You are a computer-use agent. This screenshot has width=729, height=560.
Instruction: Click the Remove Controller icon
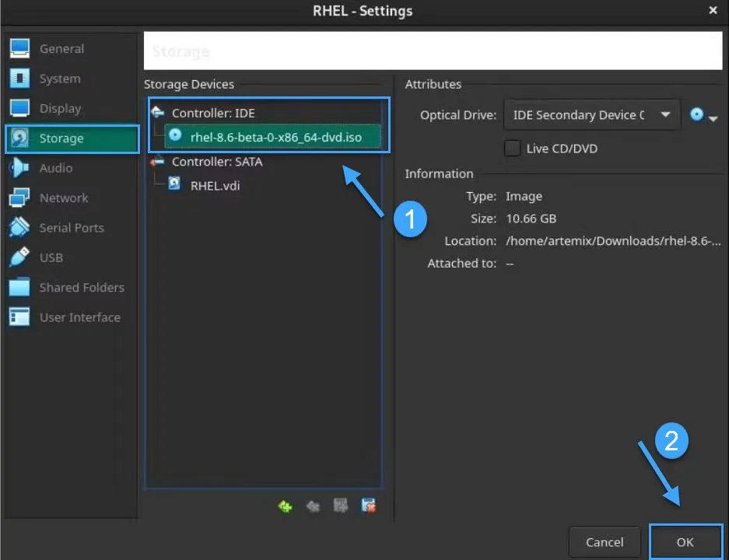coord(313,506)
